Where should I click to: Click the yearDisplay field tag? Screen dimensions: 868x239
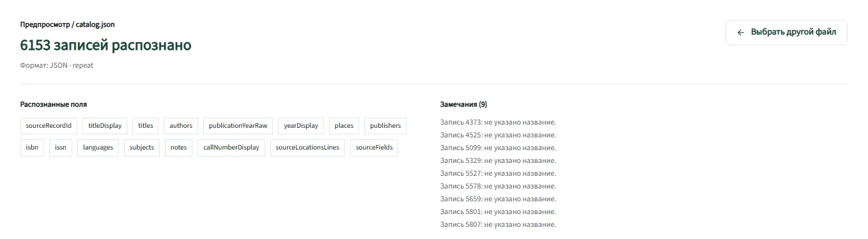coord(301,126)
